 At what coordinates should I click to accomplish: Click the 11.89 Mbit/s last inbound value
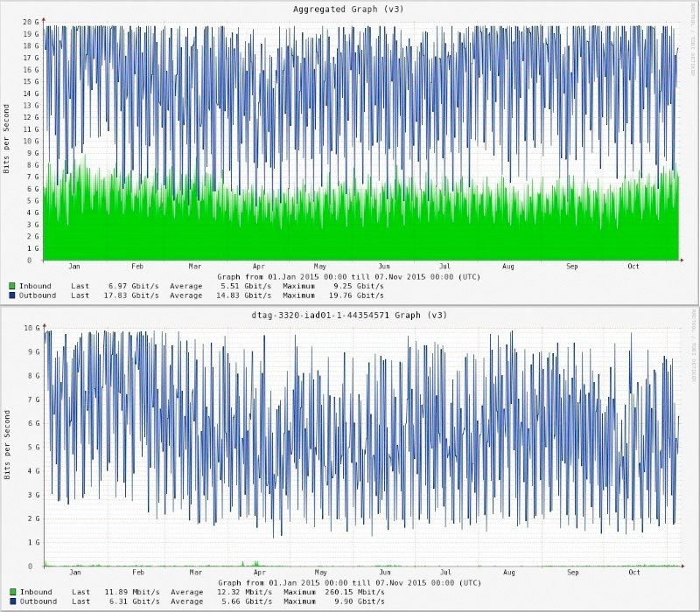(132, 592)
